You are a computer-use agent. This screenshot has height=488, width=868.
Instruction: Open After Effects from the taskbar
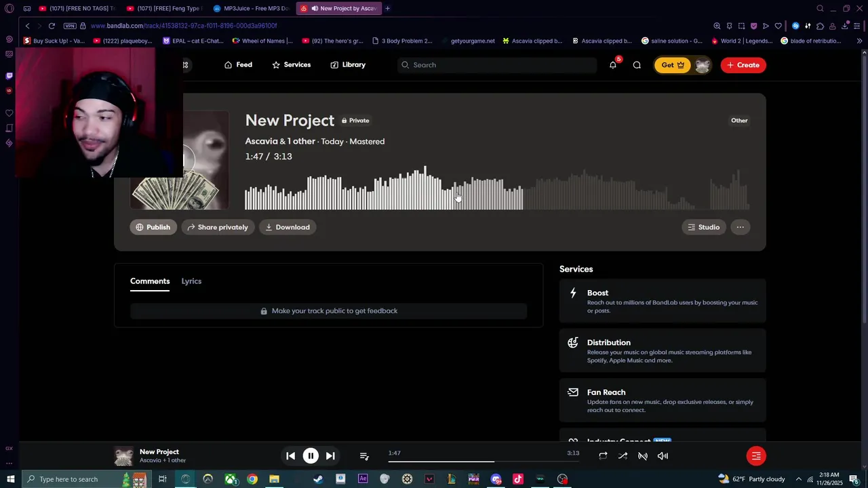point(363,479)
